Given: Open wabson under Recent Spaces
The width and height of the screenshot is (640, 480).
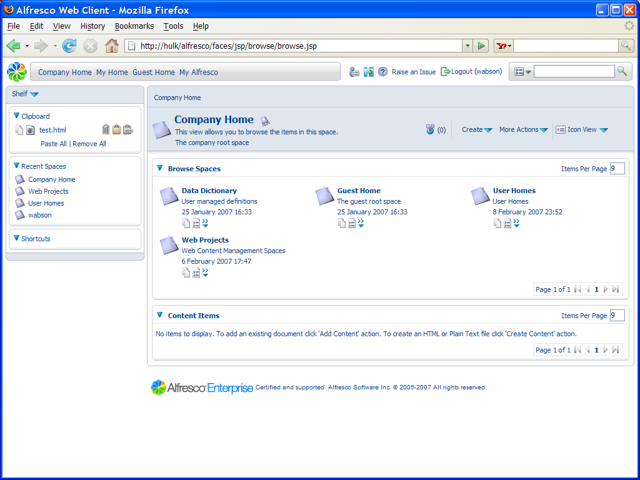Looking at the screenshot, I should (x=40, y=215).
